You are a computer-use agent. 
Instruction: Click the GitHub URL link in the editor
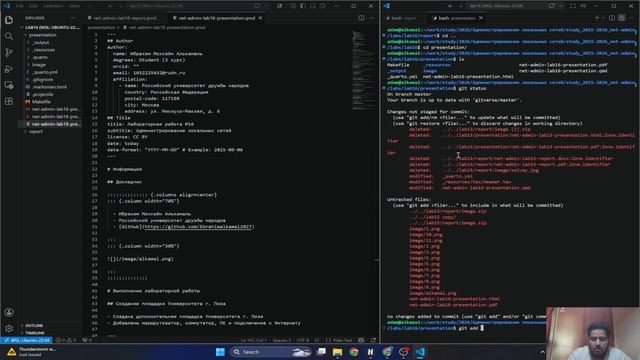pos(199,227)
